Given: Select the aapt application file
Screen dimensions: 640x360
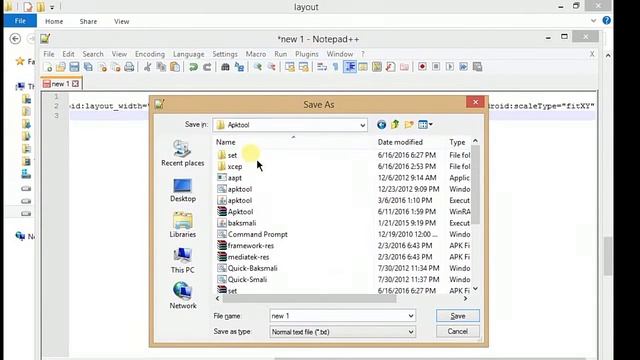Looking at the screenshot, I should click(235, 178).
